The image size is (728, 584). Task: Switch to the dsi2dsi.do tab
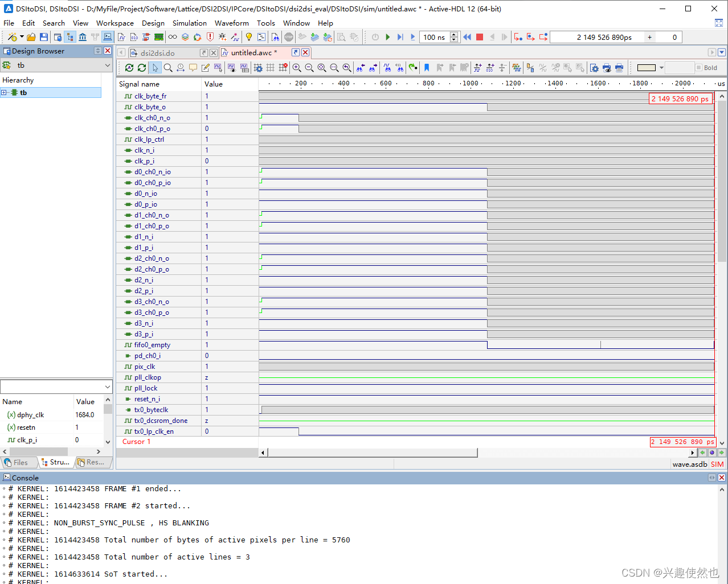coord(158,53)
